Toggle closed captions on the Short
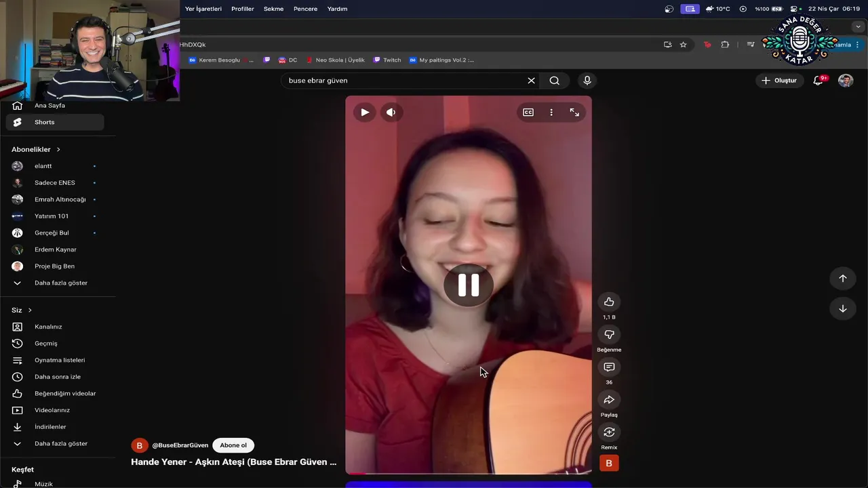This screenshot has width=868, height=488. [528, 113]
